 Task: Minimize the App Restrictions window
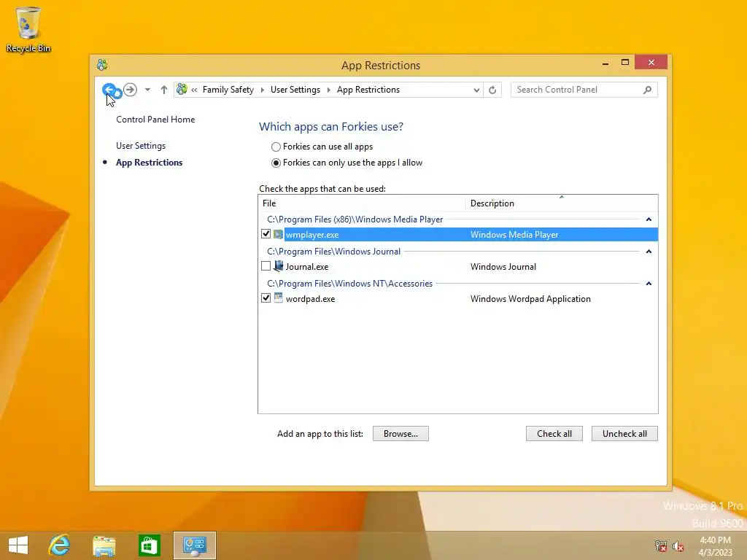coord(605,63)
